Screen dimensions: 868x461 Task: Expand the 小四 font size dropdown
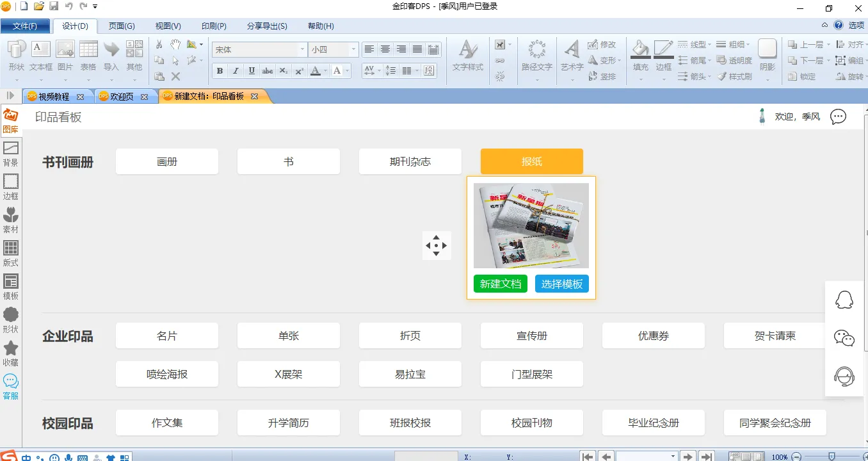[x=353, y=49]
